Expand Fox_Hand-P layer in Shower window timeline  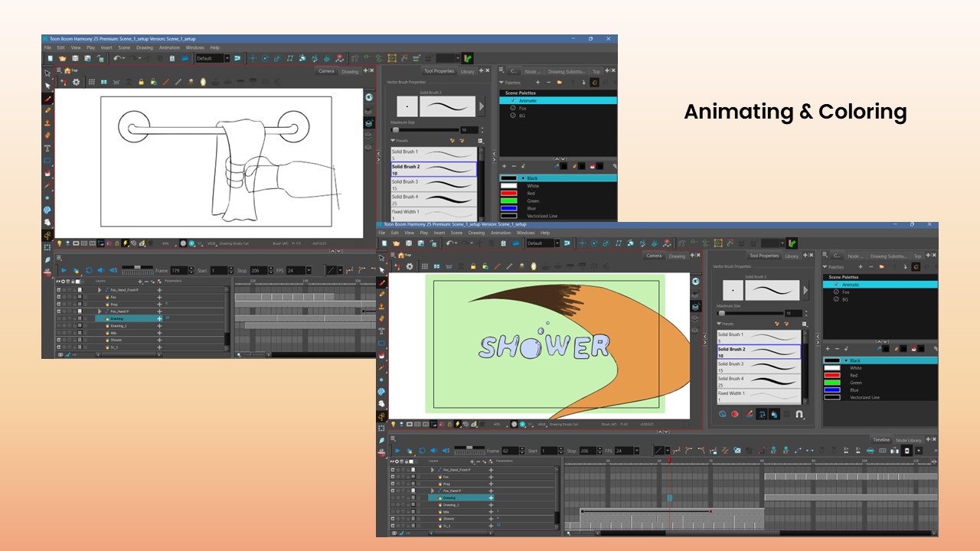[x=433, y=491]
